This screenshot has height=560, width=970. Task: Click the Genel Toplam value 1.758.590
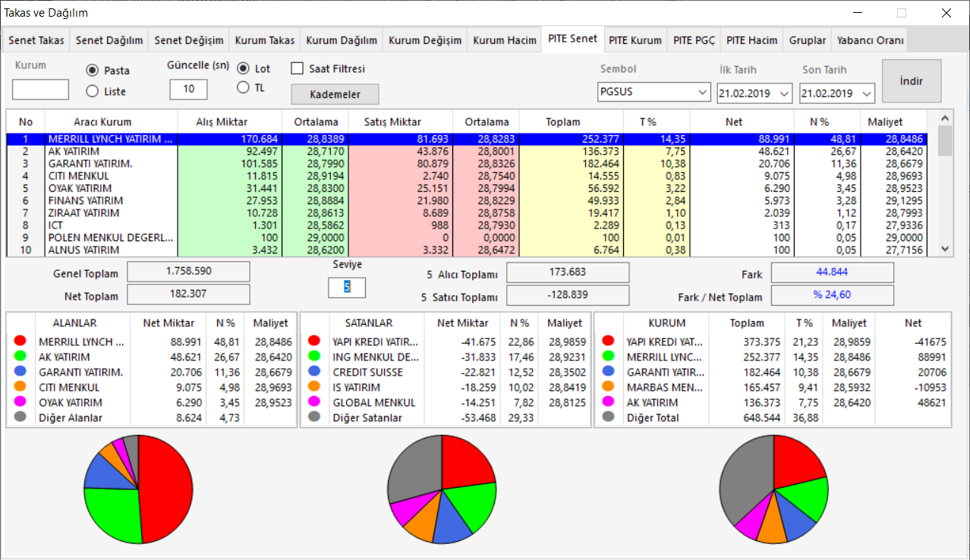click(x=188, y=272)
